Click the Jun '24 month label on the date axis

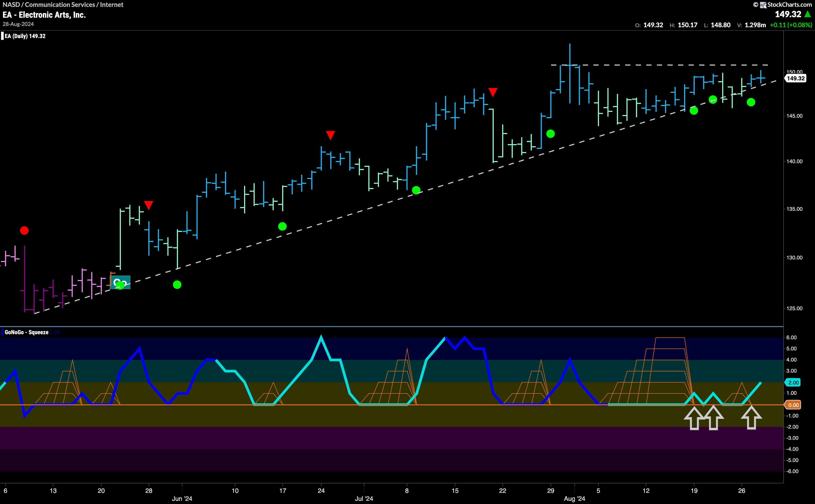(182, 499)
